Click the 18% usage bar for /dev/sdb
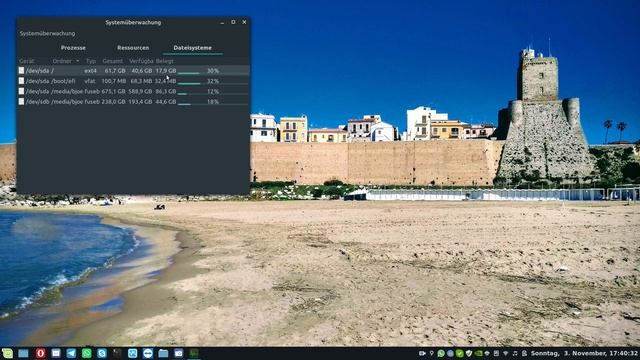 [213, 102]
